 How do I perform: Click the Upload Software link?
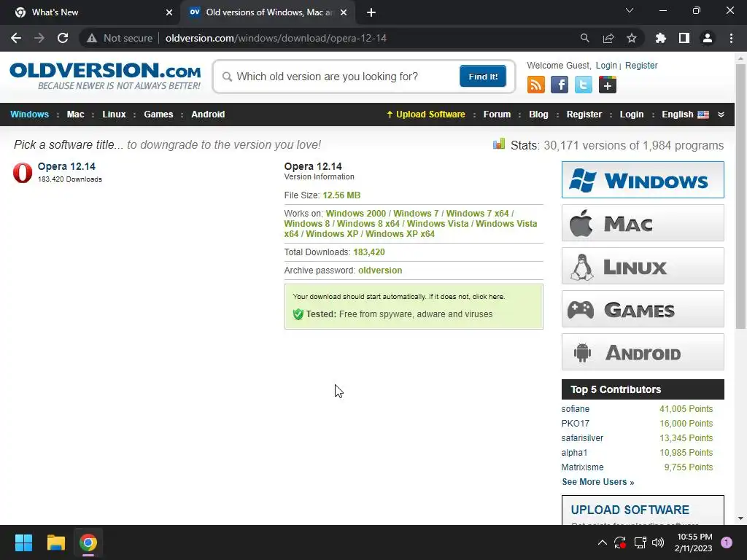(x=426, y=114)
